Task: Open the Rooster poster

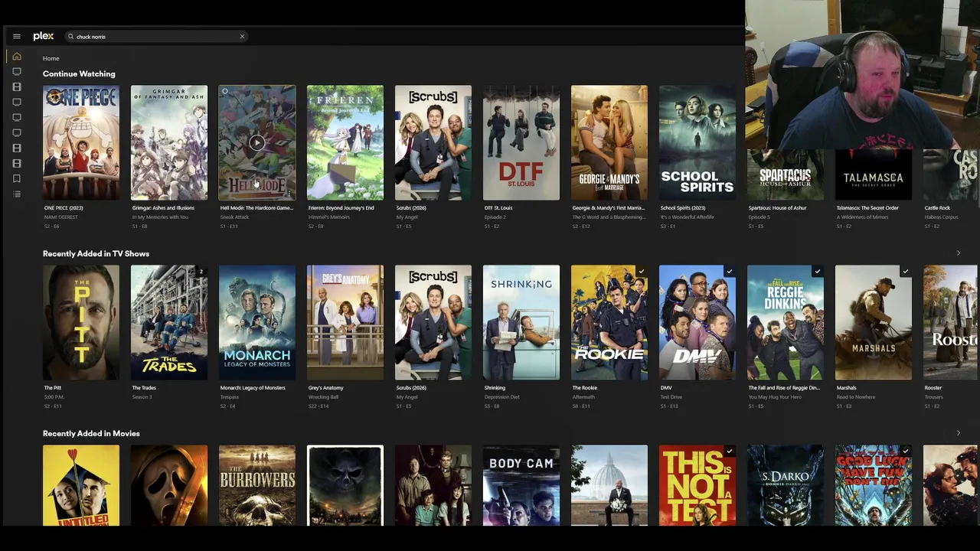Action: coord(951,322)
